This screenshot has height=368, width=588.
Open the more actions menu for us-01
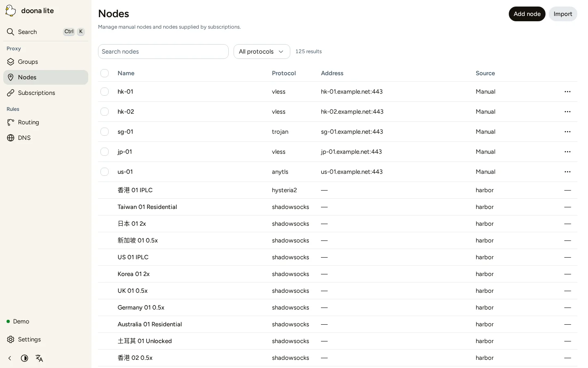568,172
